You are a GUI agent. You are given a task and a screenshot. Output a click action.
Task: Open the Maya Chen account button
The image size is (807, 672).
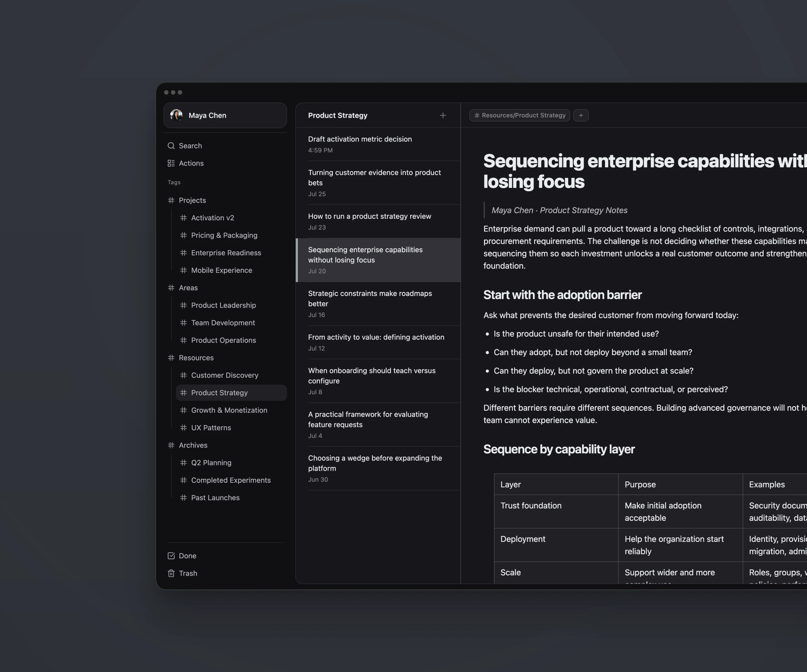coord(225,115)
